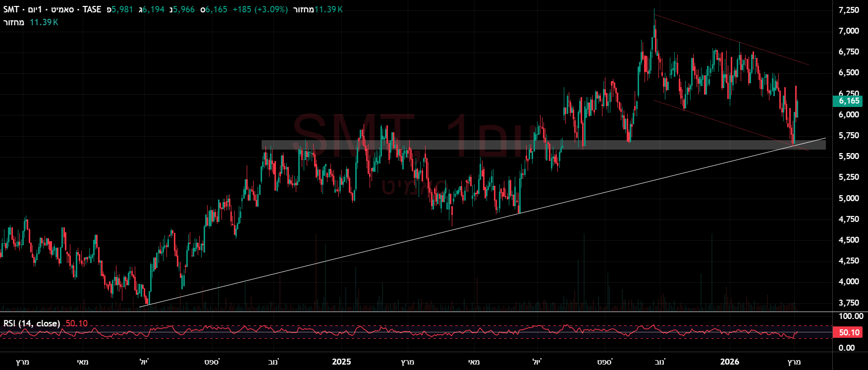Click the 3,750 price axis label
The height and width of the screenshot is (370, 868).
pos(849,303)
